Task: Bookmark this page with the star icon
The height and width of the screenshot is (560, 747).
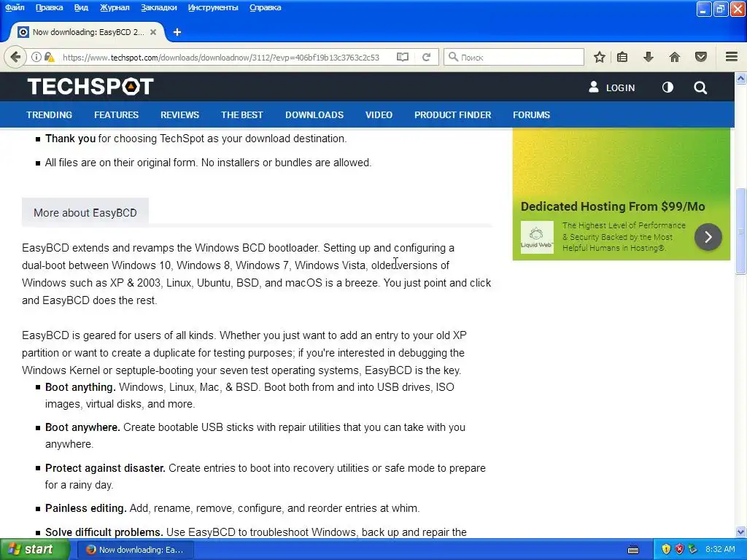Action: point(600,57)
